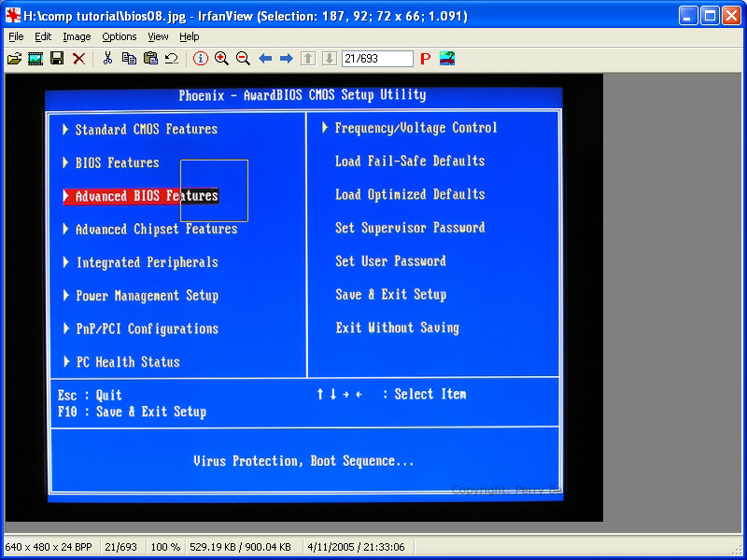Click the 'Power Management Setup' text
747x560 pixels.
point(148,296)
